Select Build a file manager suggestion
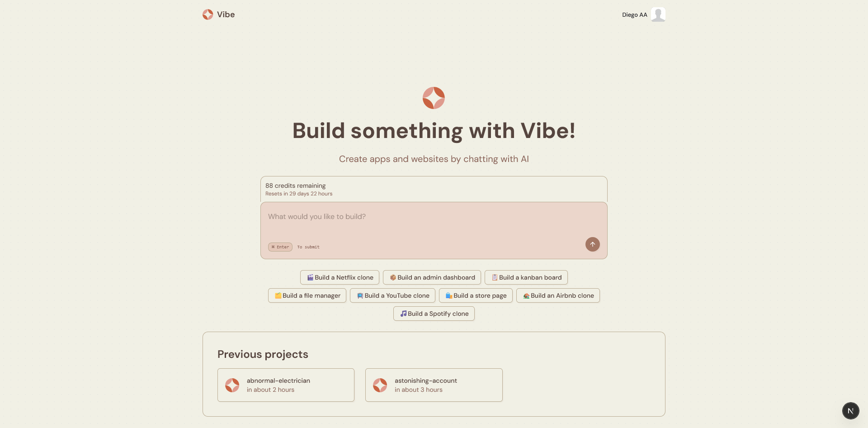The width and height of the screenshot is (868, 428). tap(307, 295)
